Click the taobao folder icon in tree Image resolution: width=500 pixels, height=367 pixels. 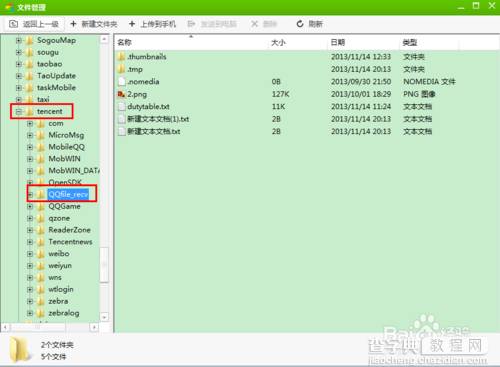coord(29,64)
